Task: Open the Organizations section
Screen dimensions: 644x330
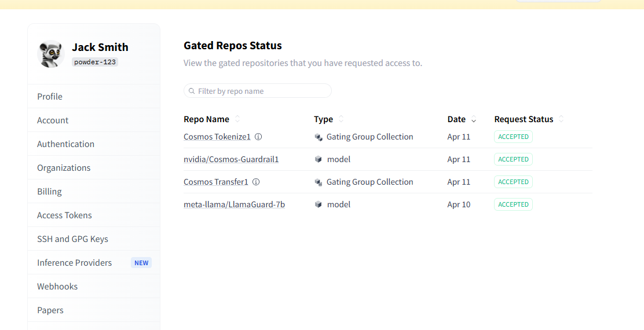Action: (94, 168)
